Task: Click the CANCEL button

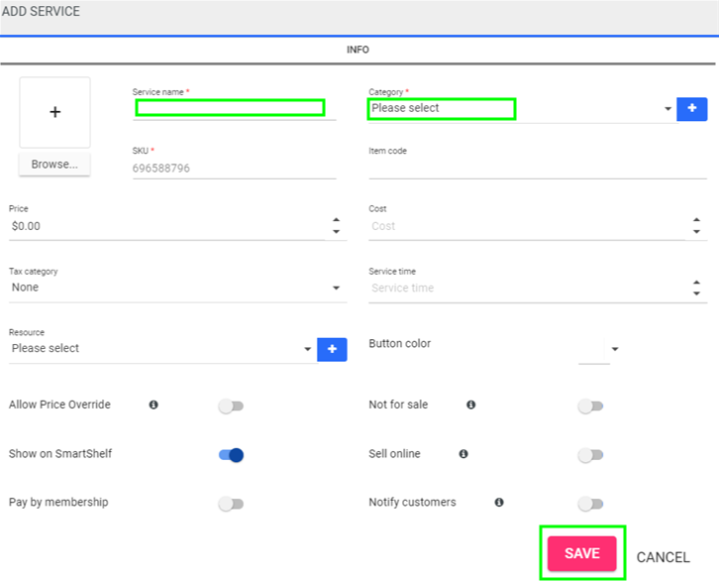Action: [x=663, y=557]
